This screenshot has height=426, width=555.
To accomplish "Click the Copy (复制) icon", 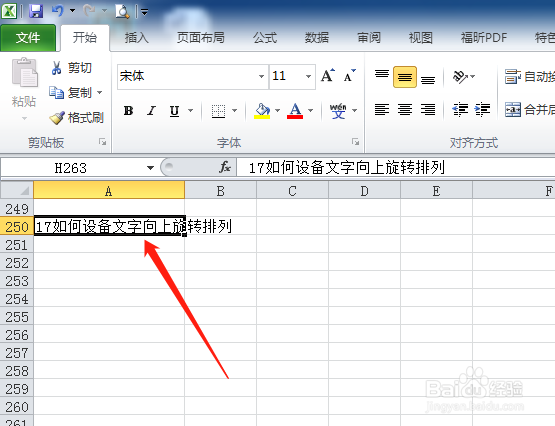I will click(x=56, y=92).
